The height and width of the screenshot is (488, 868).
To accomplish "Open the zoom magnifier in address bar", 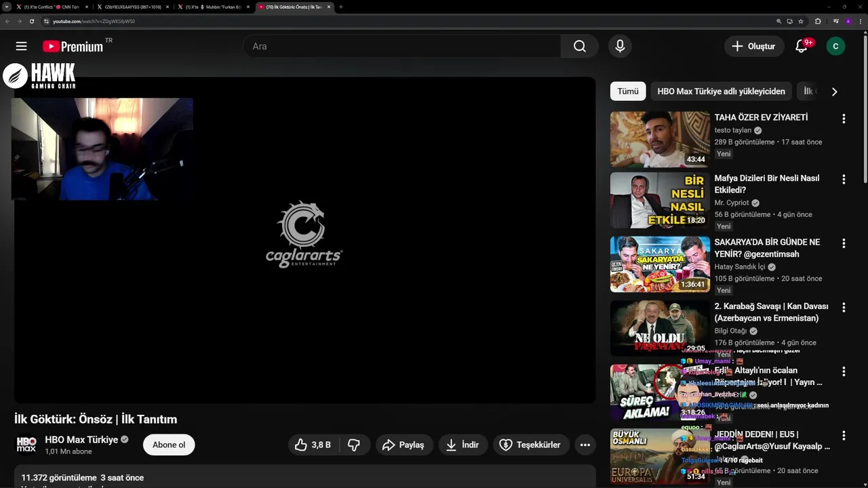I will [779, 21].
